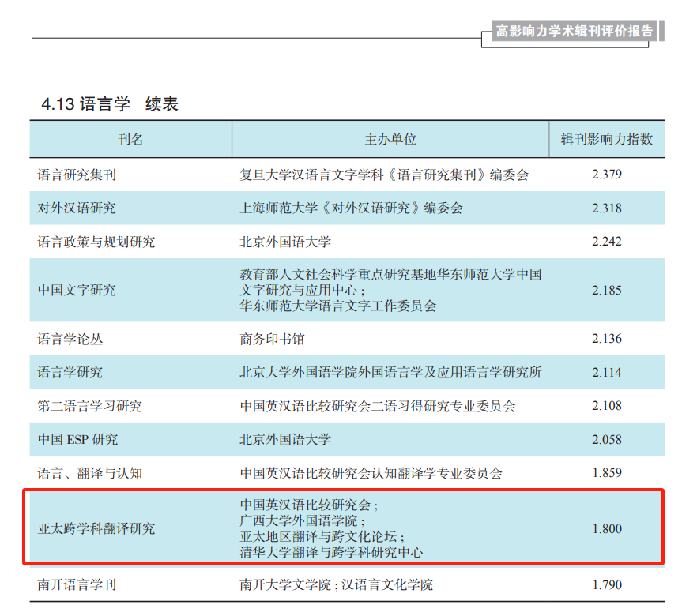Click the impact index value 1.800

coord(607,528)
